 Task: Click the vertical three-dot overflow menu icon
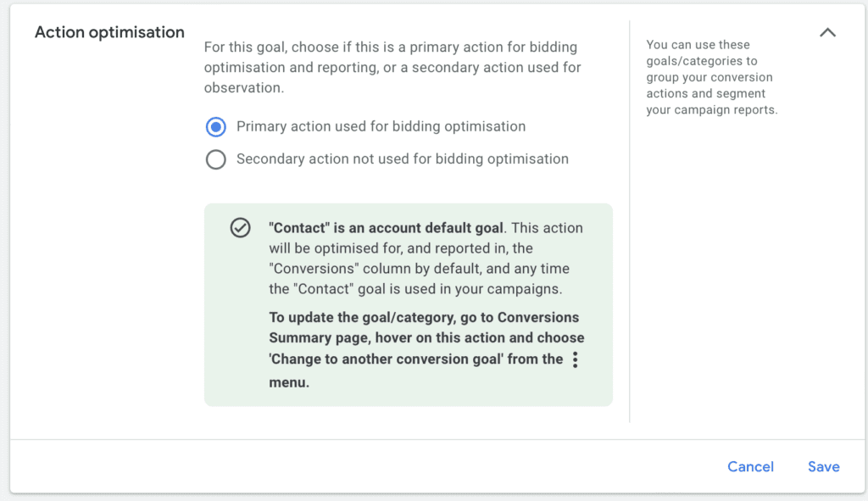coord(576,359)
